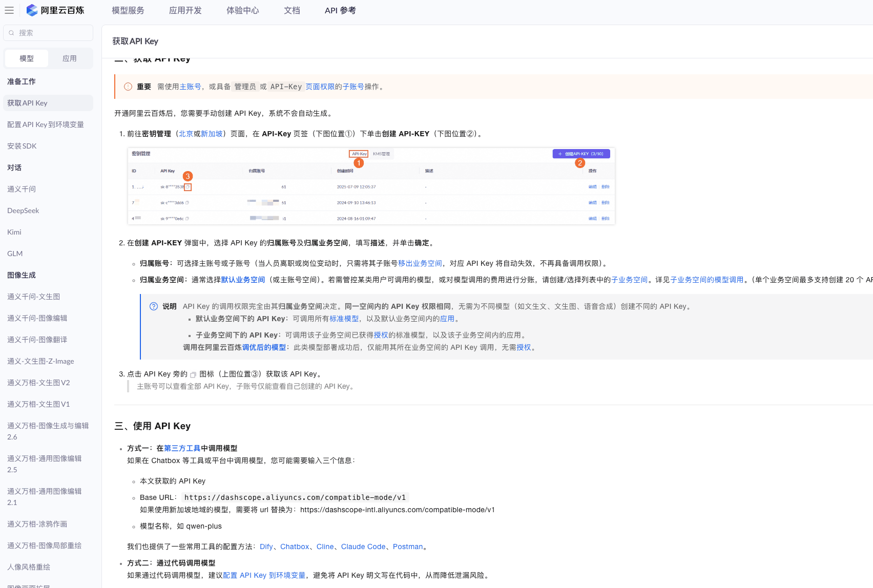The width and height of the screenshot is (873, 588).
Task: Select 安装 SDK in the sidebar
Action: click(22, 146)
